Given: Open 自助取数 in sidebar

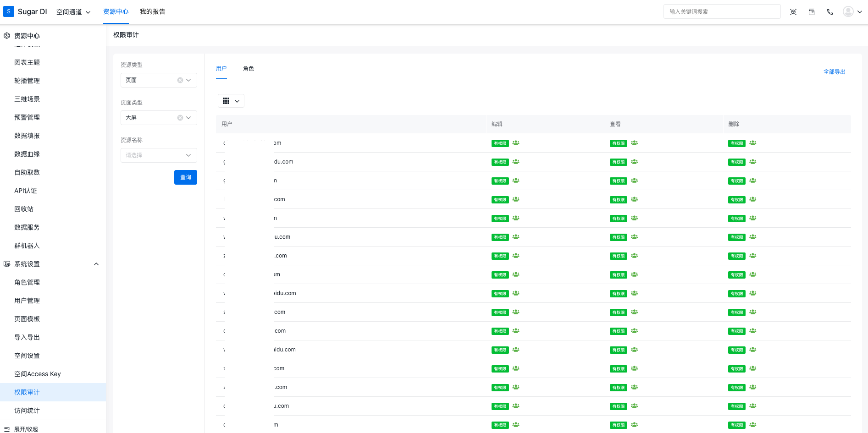Looking at the screenshot, I should [x=27, y=172].
